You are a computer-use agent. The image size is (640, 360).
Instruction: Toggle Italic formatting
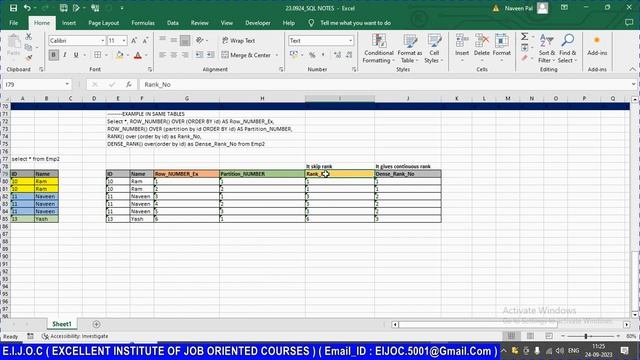[x=64, y=55]
